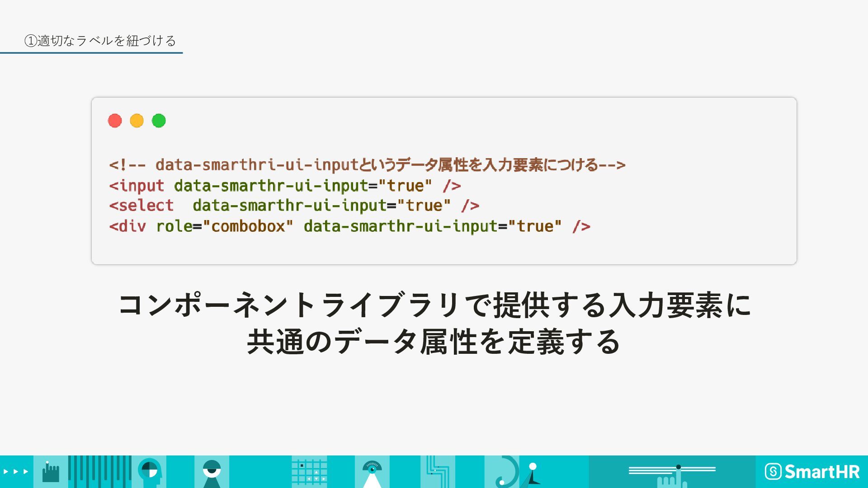Image resolution: width=868 pixels, height=488 pixels.
Task: Click the div role="combobox" code line
Action: (349, 226)
